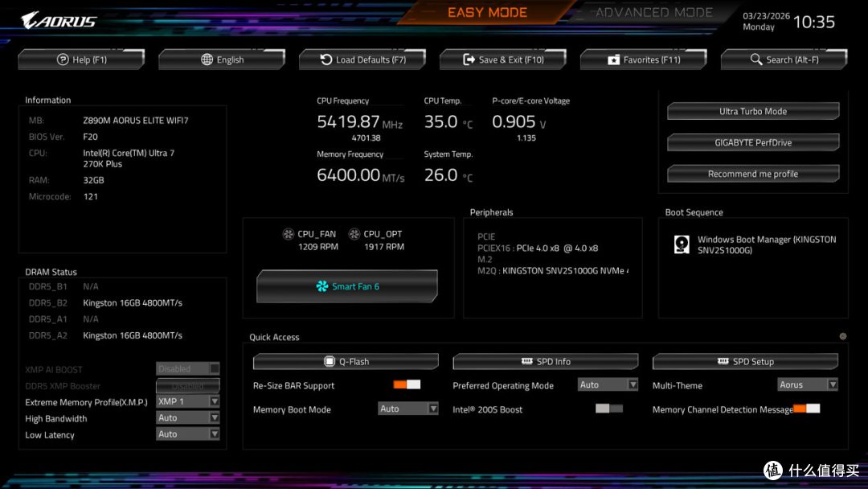Open Low Latency dropdown
Viewport: 868px width, 489px height.
(187, 434)
